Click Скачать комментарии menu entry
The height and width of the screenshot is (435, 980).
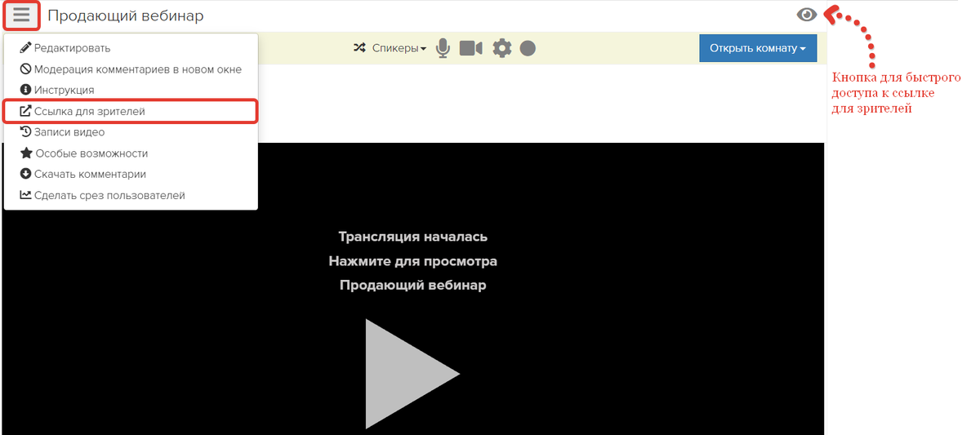[x=90, y=174]
